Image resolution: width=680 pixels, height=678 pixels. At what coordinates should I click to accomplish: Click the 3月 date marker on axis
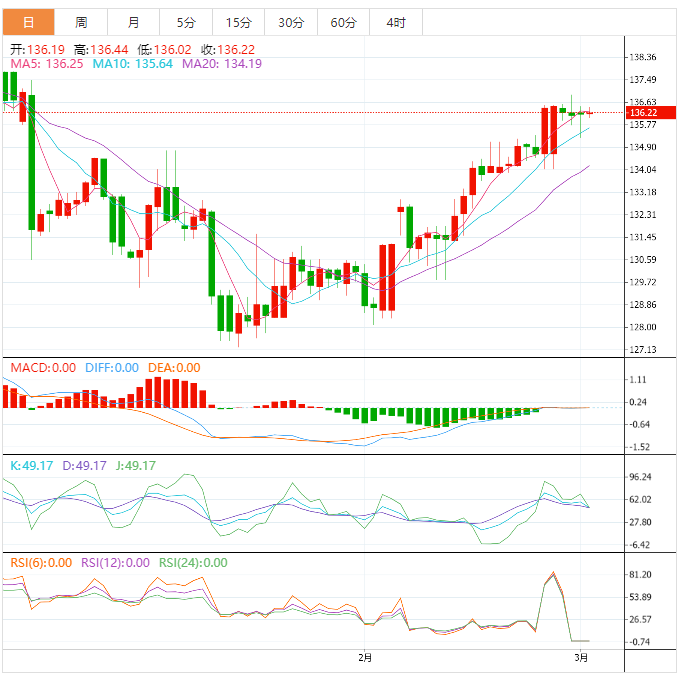click(x=581, y=658)
